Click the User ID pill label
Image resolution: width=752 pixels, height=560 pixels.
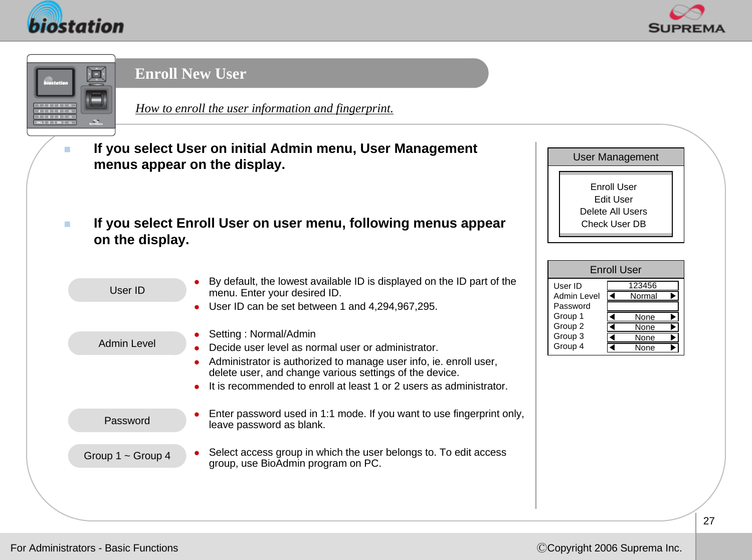coord(127,290)
